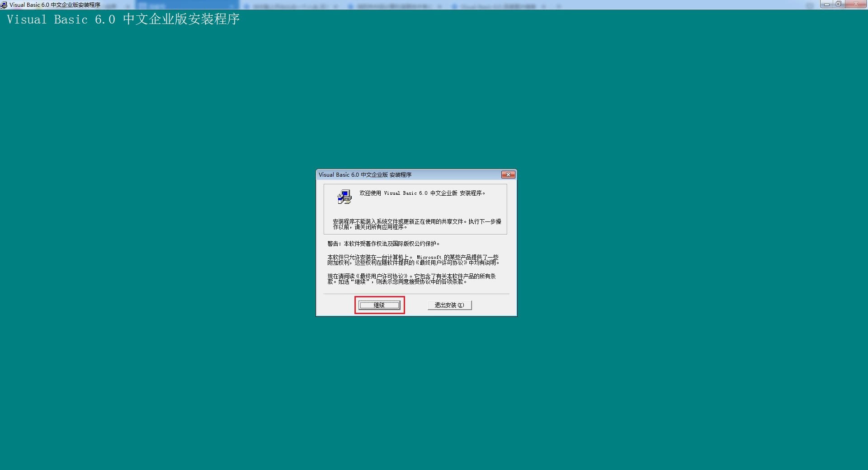The height and width of the screenshot is (470, 868).
Task: Click the 继续 (Continue) button
Action: (x=379, y=305)
